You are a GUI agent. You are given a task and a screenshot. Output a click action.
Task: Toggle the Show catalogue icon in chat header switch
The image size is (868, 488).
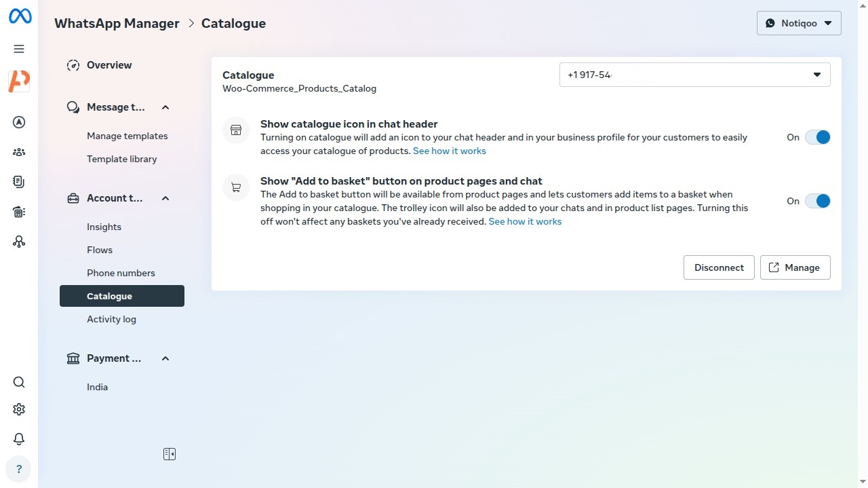(x=818, y=137)
